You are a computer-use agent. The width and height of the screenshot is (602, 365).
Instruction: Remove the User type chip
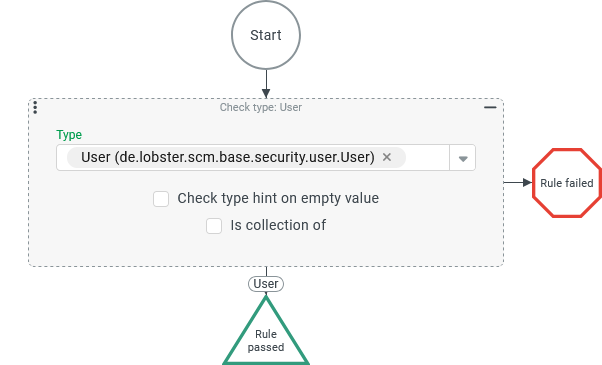[387, 157]
